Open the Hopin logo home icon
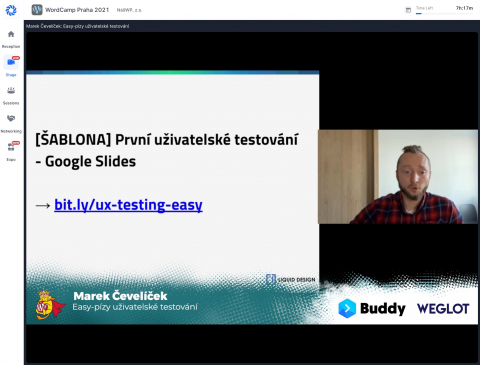The height and width of the screenshot is (365, 480). pyautogui.click(x=11, y=10)
